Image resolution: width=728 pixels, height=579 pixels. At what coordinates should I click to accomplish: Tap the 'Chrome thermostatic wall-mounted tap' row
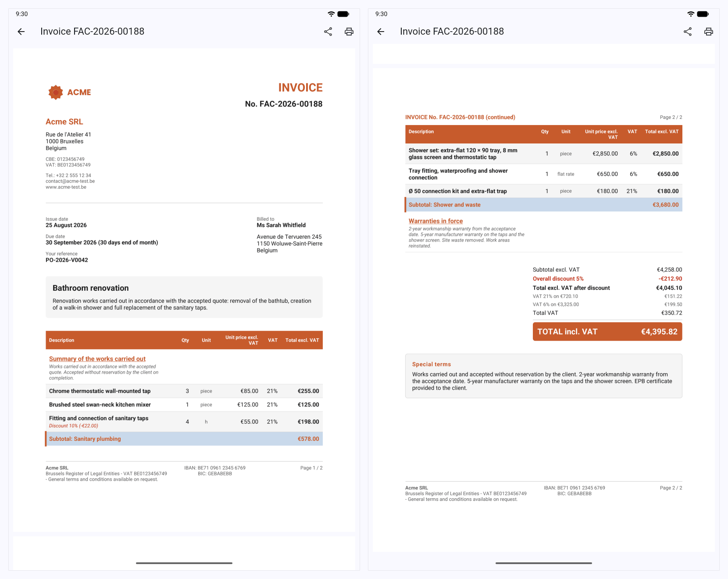[184, 391]
